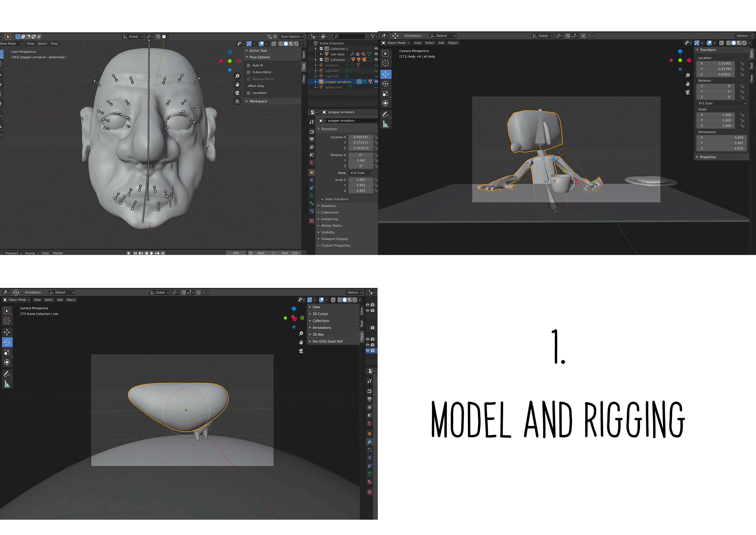This screenshot has width=756, height=535.
Task: Open Material properties tab in cow screenshot
Action: 370,482
